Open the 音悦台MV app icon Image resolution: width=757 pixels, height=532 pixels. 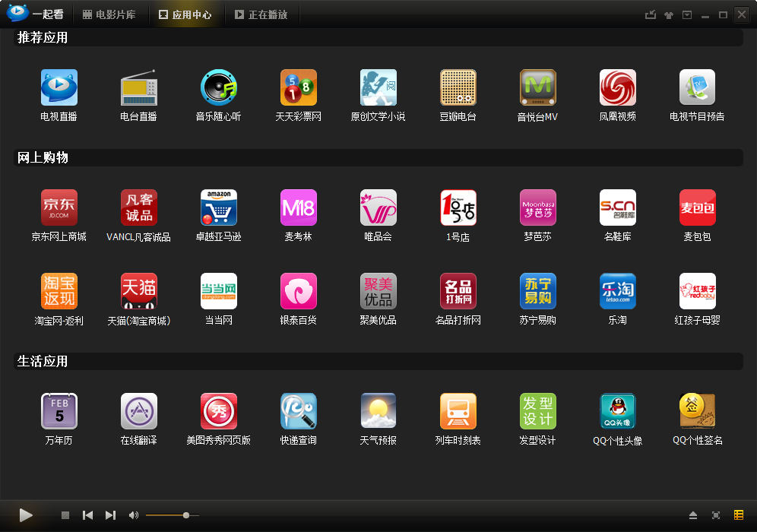coord(538,87)
